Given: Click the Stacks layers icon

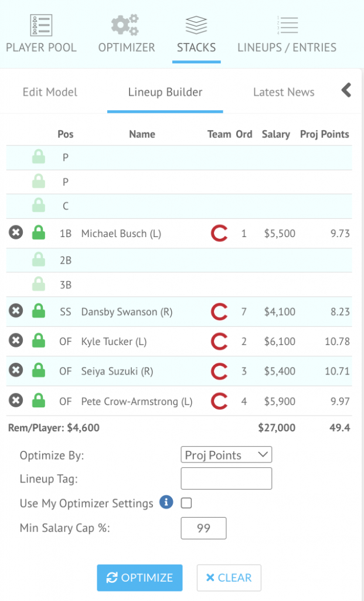Looking at the screenshot, I should pyautogui.click(x=196, y=25).
